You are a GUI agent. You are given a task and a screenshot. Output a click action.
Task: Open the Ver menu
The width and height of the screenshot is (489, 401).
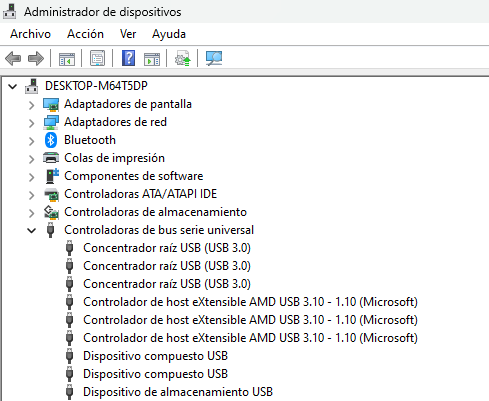tap(128, 34)
